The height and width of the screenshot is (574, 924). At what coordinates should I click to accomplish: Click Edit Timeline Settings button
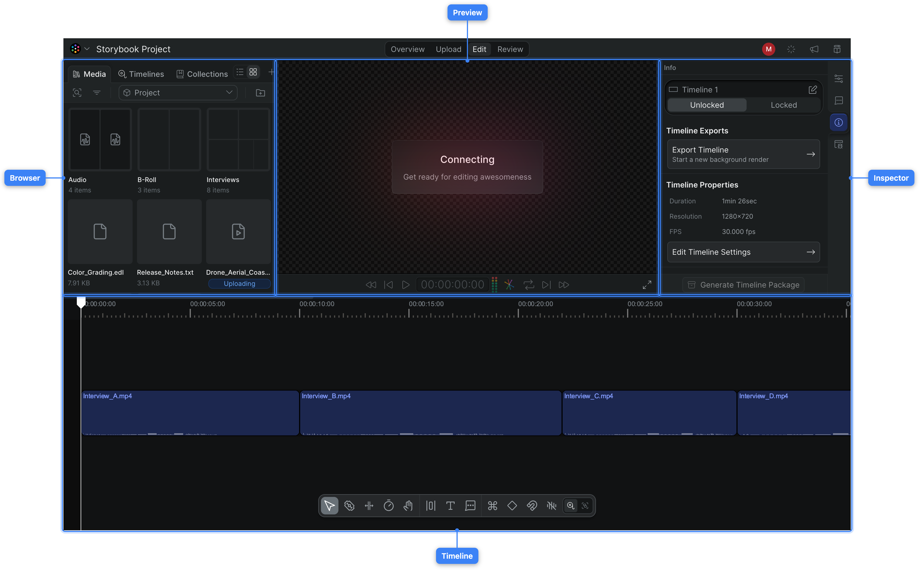743,252
